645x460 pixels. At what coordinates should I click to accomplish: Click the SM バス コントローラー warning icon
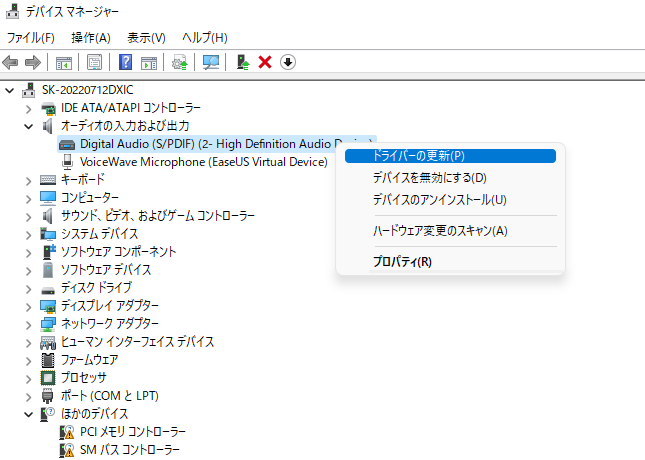(67, 450)
